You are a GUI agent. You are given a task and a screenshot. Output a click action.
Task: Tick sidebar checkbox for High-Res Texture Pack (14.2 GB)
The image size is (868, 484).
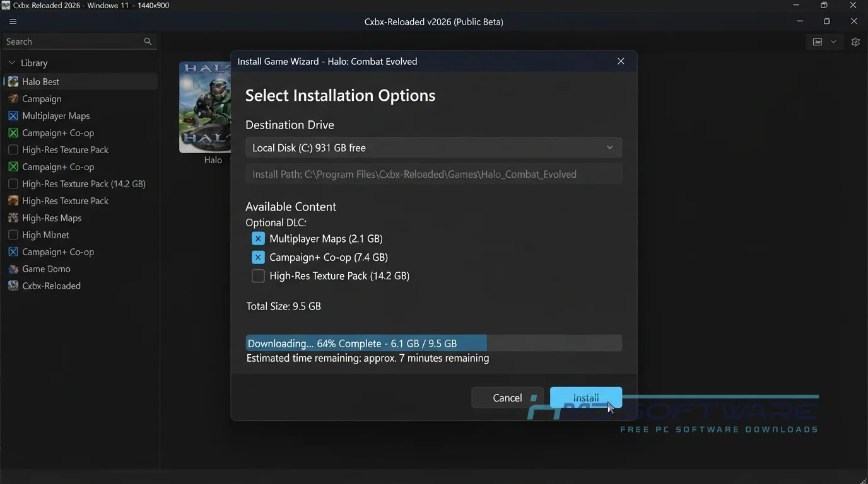pyautogui.click(x=13, y=184)
